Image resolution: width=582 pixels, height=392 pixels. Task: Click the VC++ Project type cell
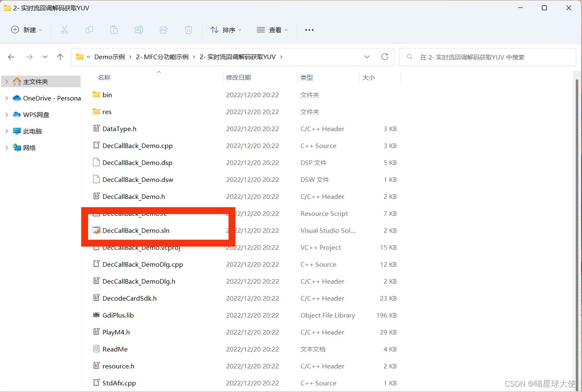point(321,247)
